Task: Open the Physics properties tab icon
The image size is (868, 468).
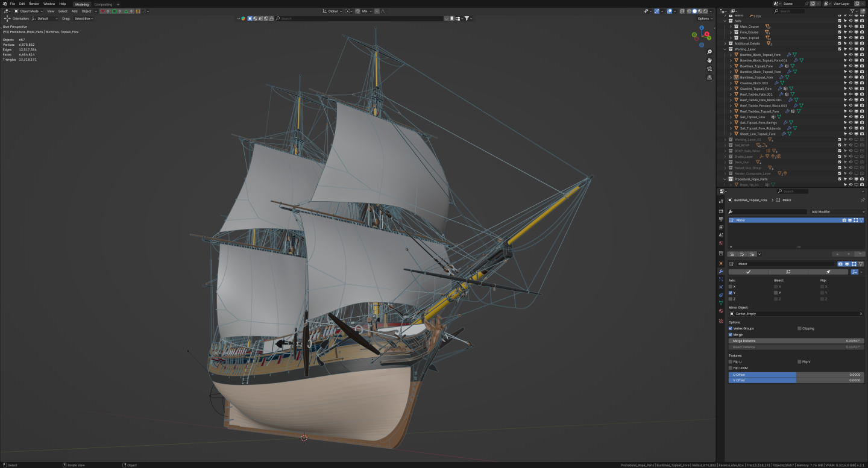Action: point(721,287)
